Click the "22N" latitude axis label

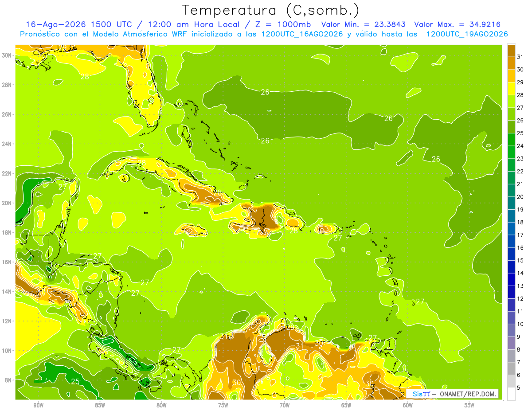[7, 173]
